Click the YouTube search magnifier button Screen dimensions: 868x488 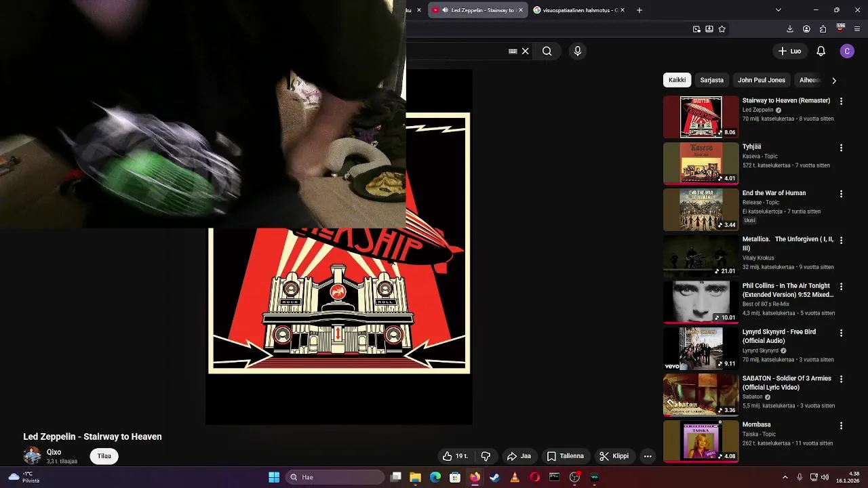pyautogui.click(x=547, y=51)
